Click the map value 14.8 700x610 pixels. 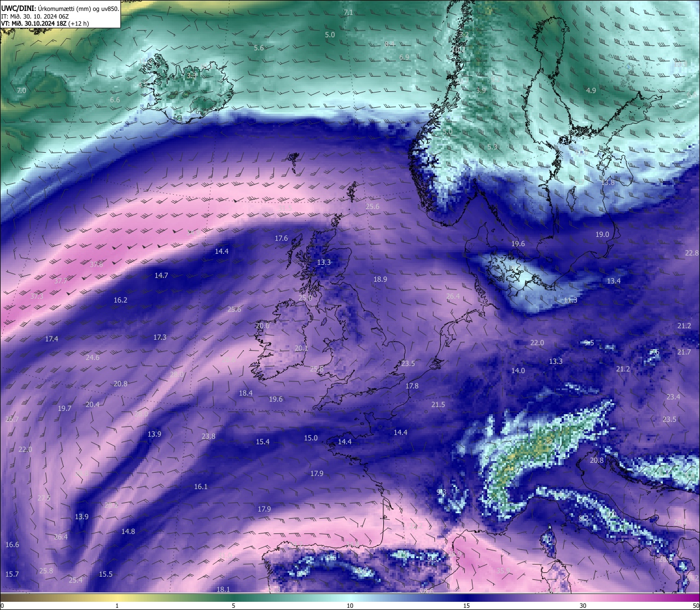pos(128,532)
